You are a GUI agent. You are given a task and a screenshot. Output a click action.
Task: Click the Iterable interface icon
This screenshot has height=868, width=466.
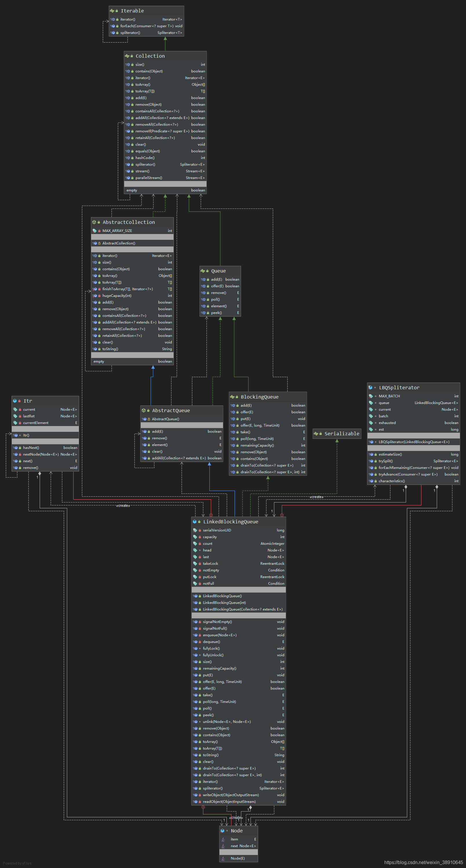112,10
